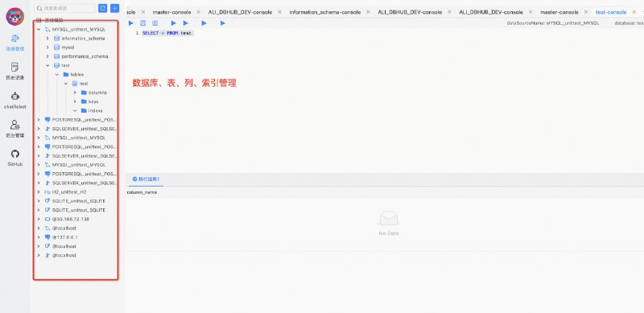Open the GitHub sidebar icon

coord(15,154)
